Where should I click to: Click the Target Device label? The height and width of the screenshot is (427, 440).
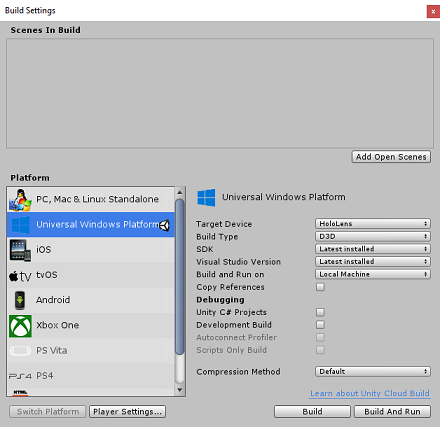[x=224, y=224]
